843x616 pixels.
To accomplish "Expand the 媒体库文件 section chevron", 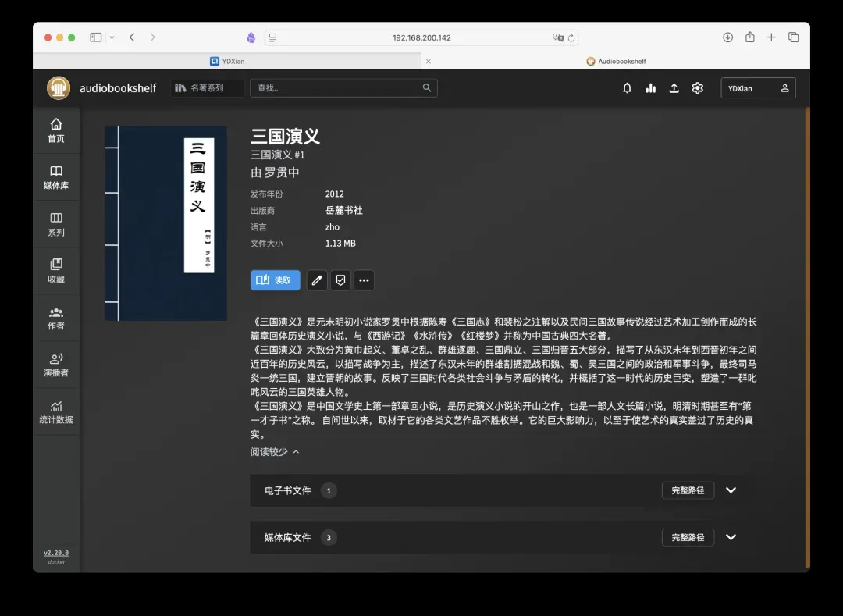I will pyautogui.click(x=731, y=537).
